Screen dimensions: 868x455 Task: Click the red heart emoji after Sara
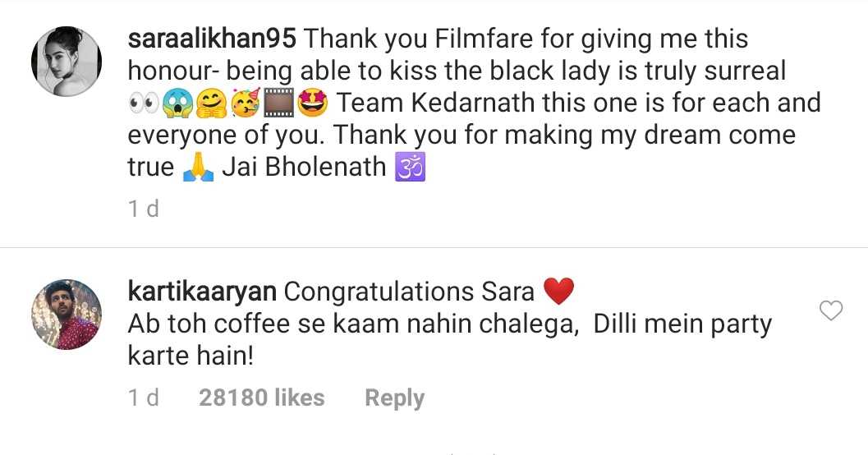click(x=559, y=292)
